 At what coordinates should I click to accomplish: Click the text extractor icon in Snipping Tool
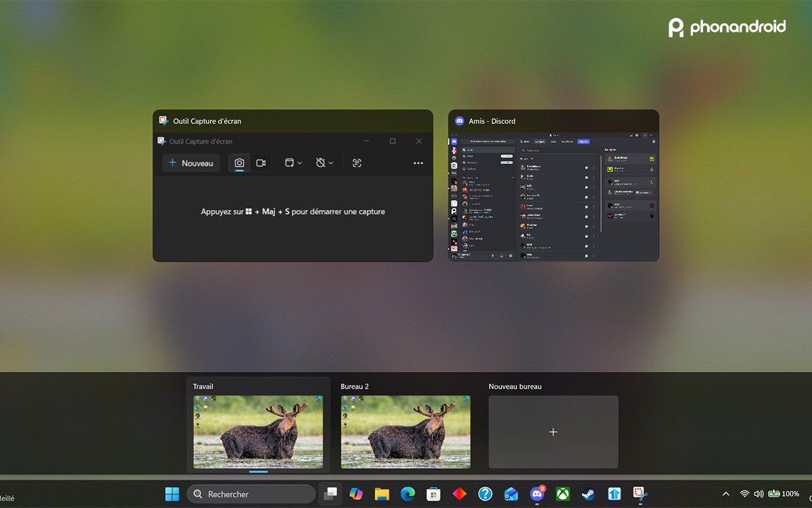357,163
